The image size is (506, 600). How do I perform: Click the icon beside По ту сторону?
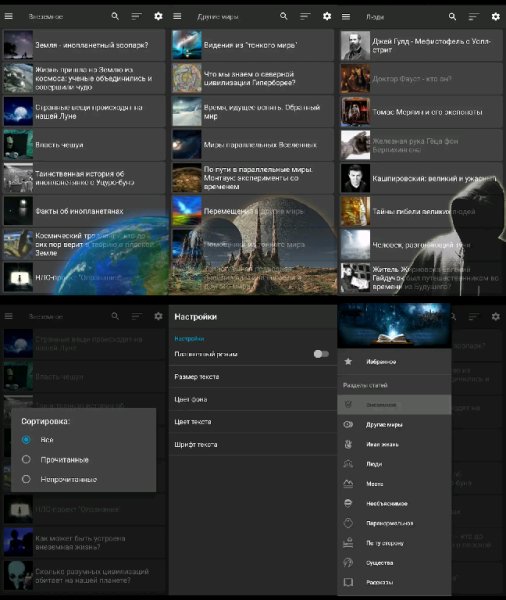(348, 543)
